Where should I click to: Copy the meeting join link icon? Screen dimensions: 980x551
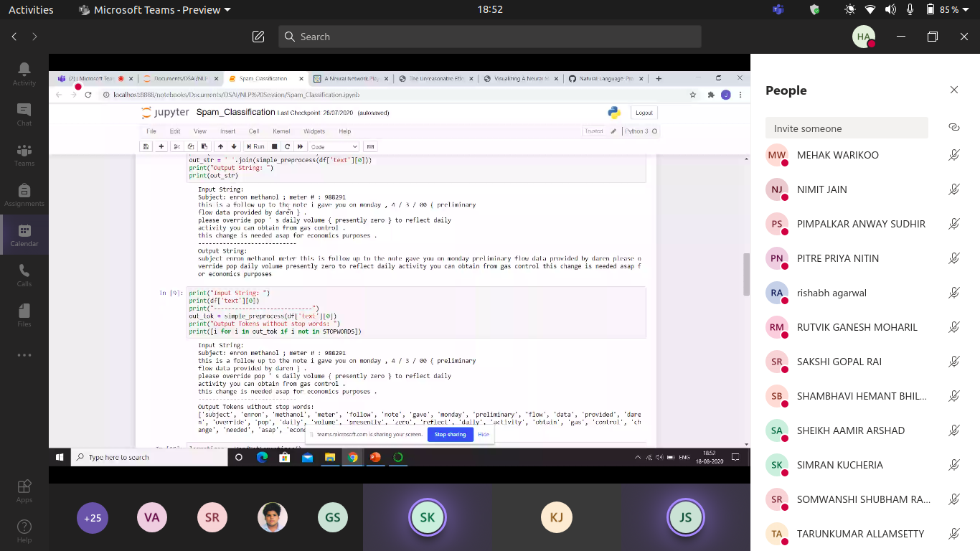(953, 128)
